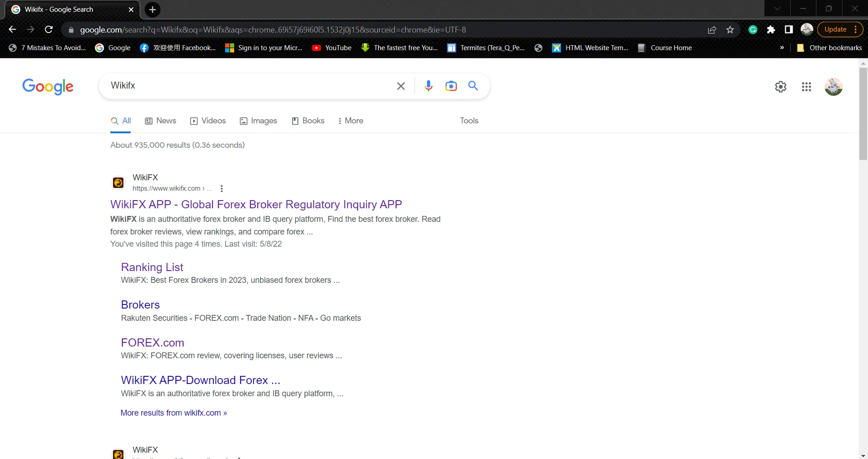Go back to the previous page
868x459 pixels.
[x=12, y=30]
